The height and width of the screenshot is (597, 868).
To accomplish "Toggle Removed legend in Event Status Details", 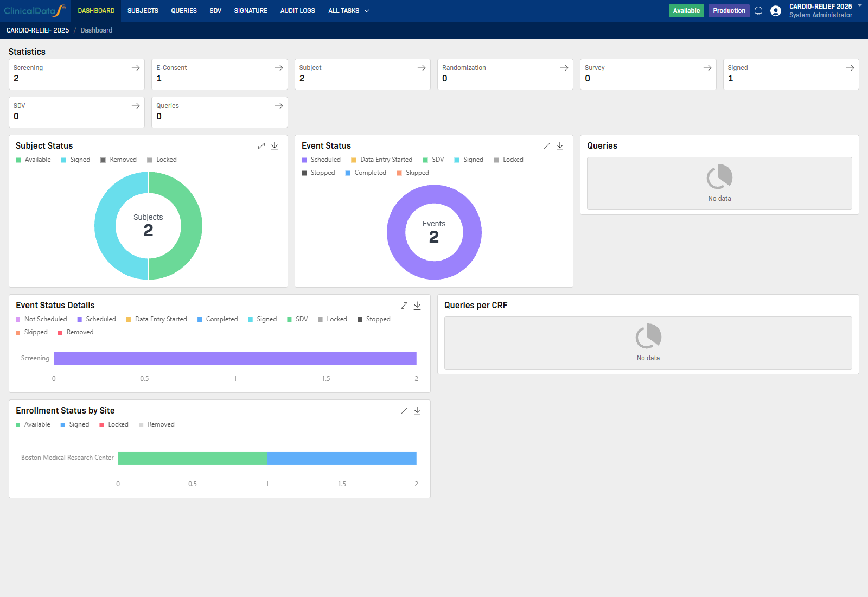I will click(x=75, y=332).
